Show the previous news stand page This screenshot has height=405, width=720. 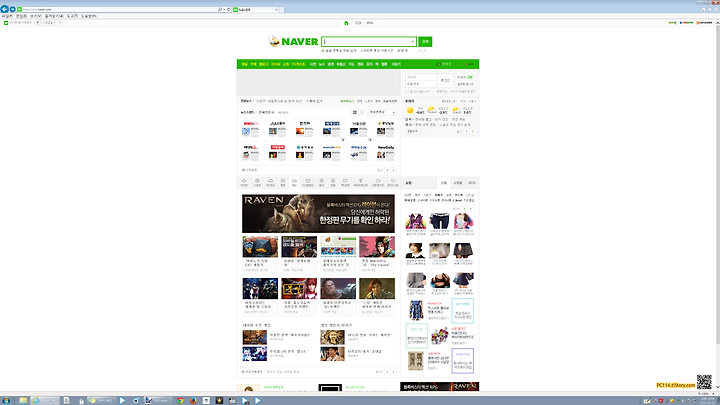pyautogui.click(x=387, y=170)
